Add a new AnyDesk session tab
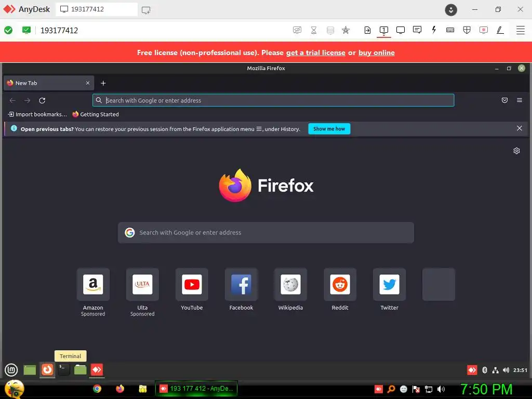 146,10
